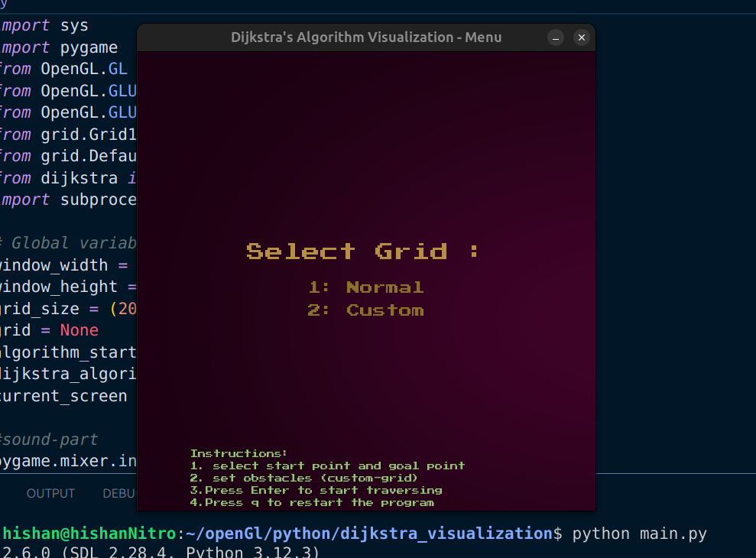The image size is (756, 558).
Task: Click the "from OpenGL.GL" import statement
Action: [x=65, y=68]
